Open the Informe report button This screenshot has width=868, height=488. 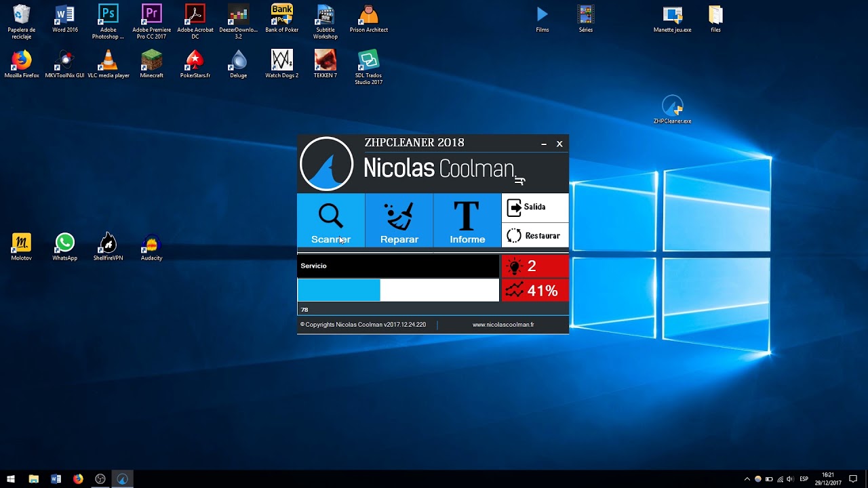(467, 220)
